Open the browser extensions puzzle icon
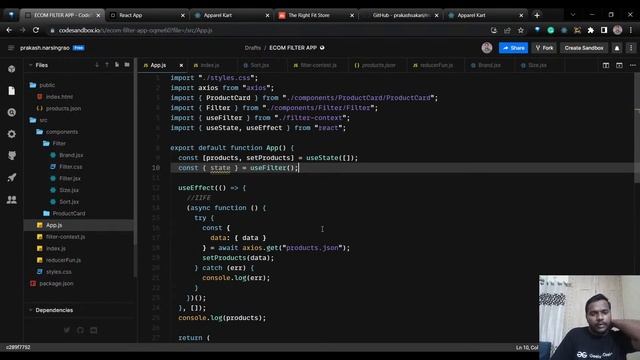640x360 pixels. pyautogui.click(x=591, y=30)
